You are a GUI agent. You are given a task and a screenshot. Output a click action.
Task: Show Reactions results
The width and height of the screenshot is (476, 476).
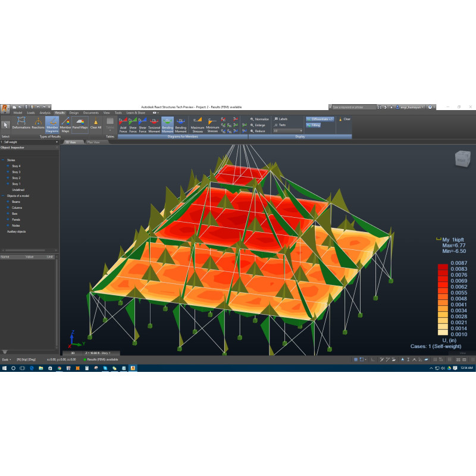(x=38, y=124)
